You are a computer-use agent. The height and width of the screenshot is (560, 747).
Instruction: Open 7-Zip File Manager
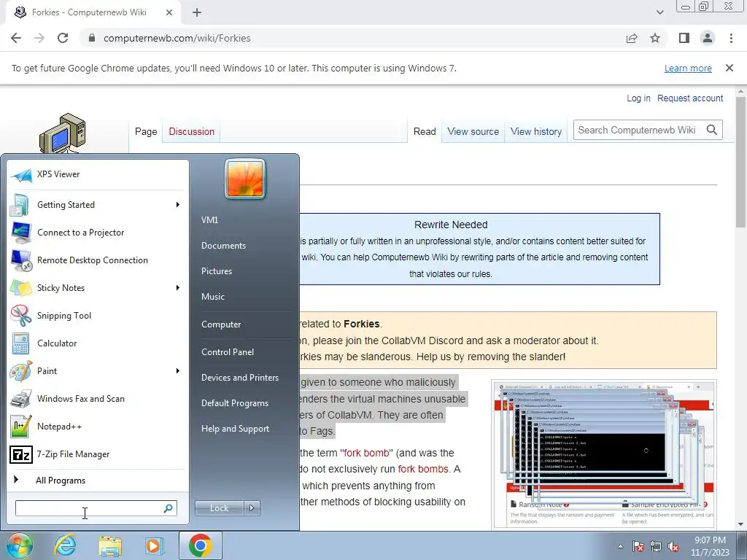point(97,454)
